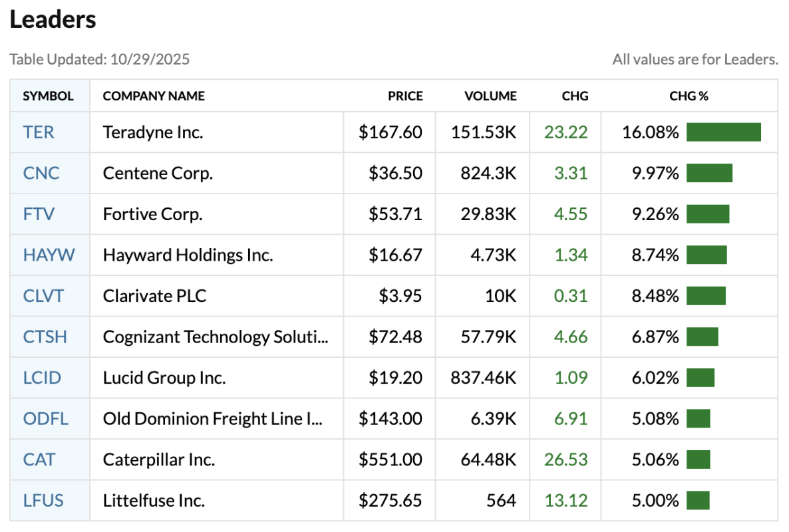This screenshot has height=532, width=789.
Task: Select the HAYW ticker link
Action: click(x=49, y=255)
